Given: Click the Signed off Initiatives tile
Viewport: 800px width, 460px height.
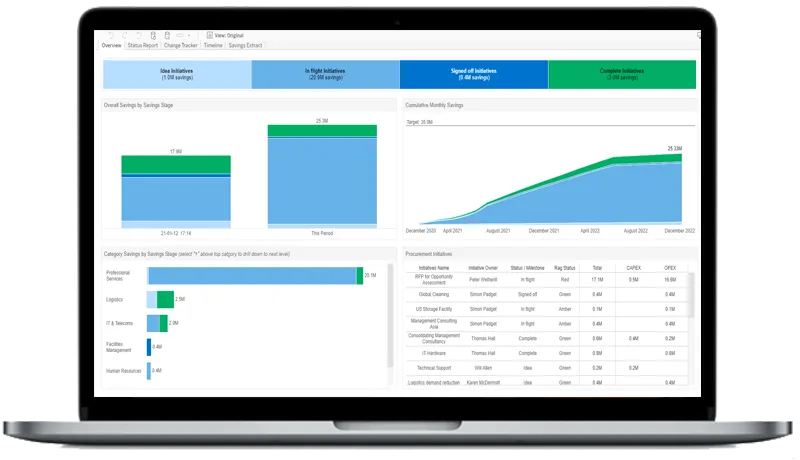Looking at the screenshot, I should point(473,74).
